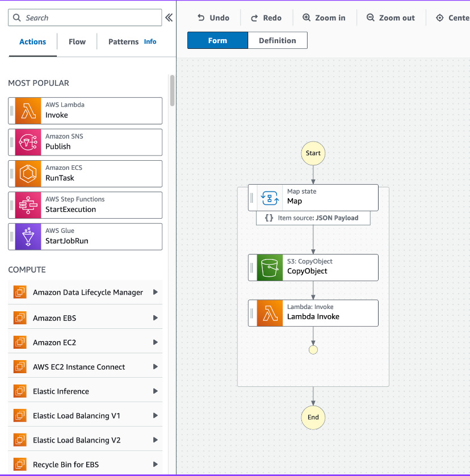Click the AWS Lambda Invoke icon
470x476 pixels.
(28, 111)
